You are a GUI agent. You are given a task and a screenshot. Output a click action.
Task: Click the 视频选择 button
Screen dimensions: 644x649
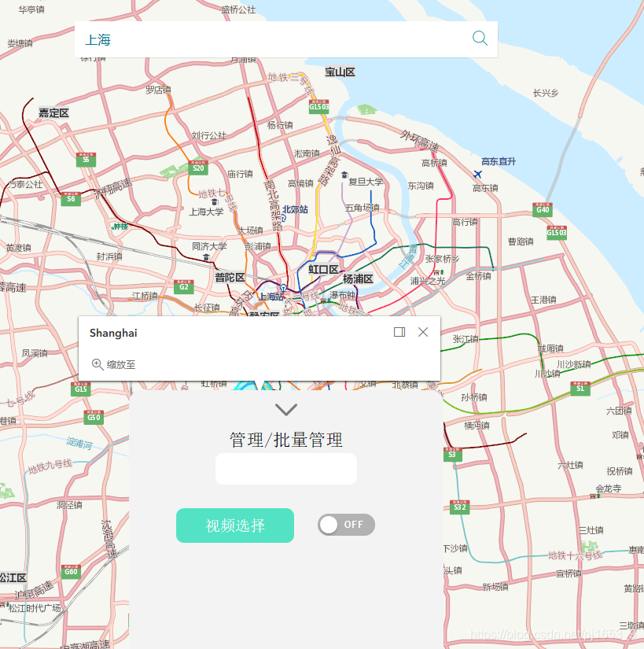235,525
